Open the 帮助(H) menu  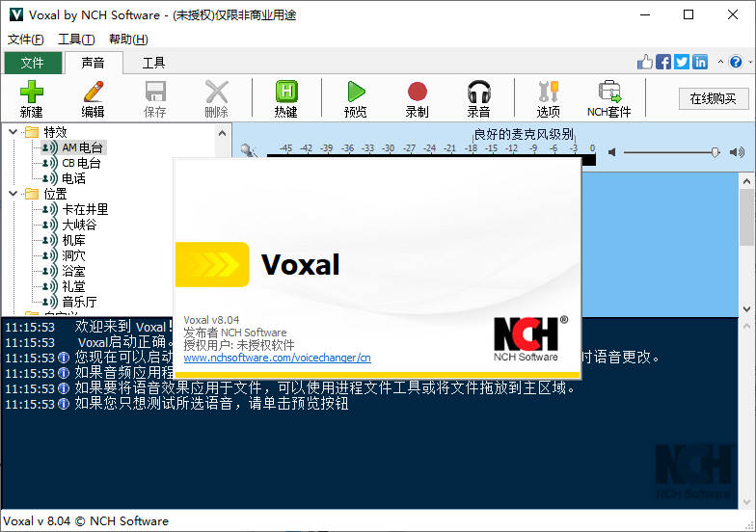[x=128, y=39]
